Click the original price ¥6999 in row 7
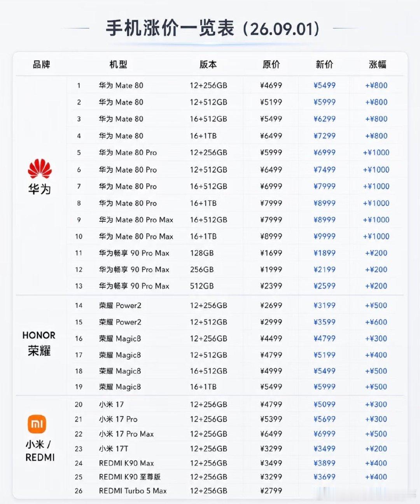Screen dimensions: 420x504 [x=271, y=187]
